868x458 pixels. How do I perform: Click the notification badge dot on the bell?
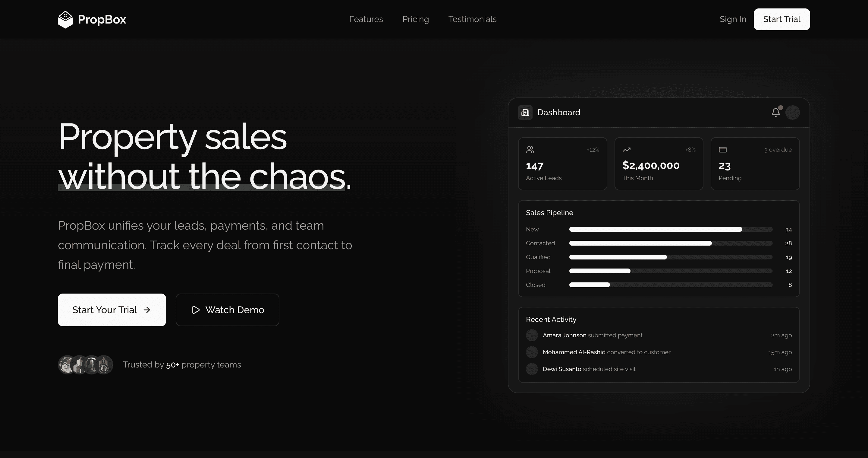click(x=780, y=108)
